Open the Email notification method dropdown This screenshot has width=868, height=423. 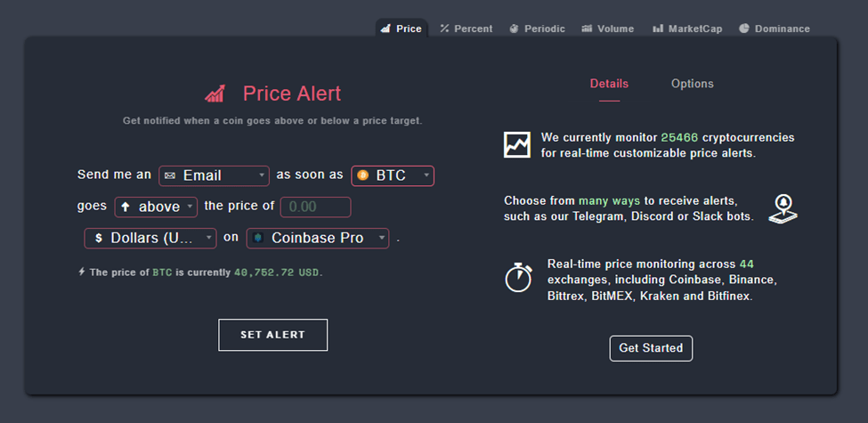click(214, 175)
